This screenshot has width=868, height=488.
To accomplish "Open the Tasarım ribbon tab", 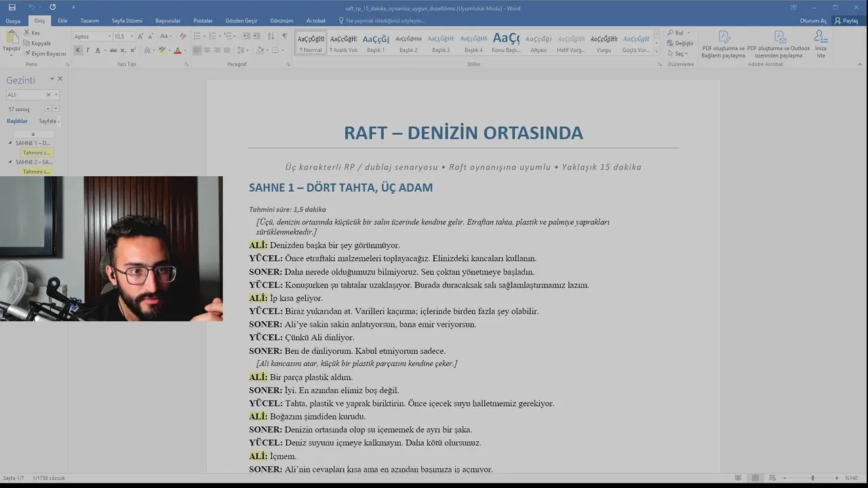I will [x=90, y=21].
